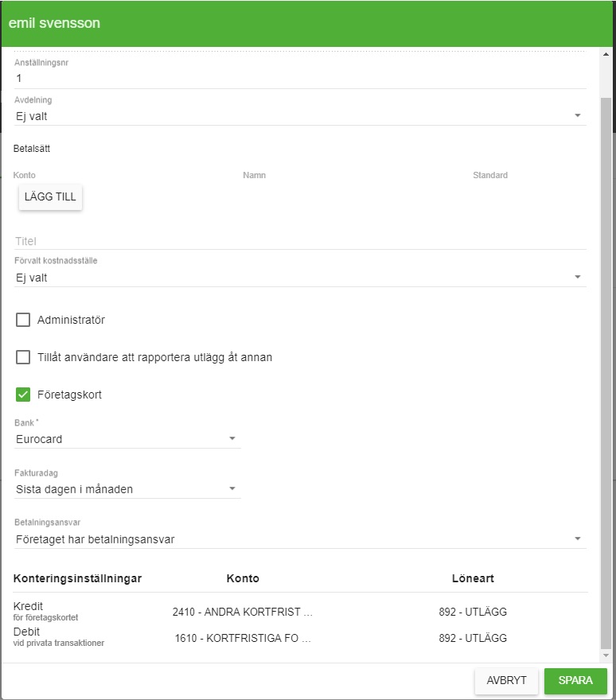This screenshot has height=700, width=616.
Task: Click the 'emil svensson' dialog title
Action: tap(54, 23)
